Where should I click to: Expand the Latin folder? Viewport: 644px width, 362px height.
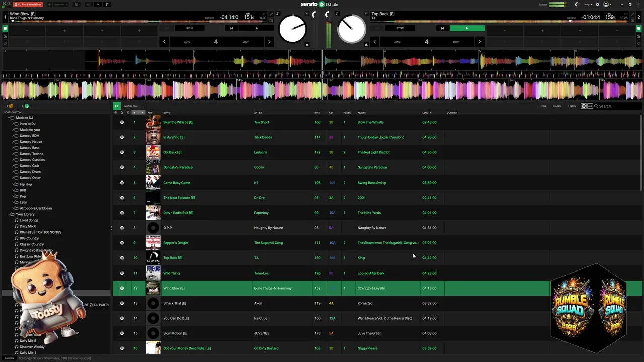pos(13,202)
